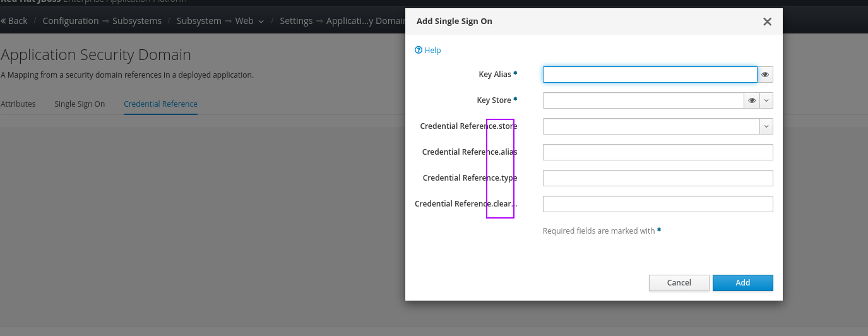Screen dimensions: 868x336
Task: Expand the Key Store dropdown arrow
Action: click(x=766, y=100)
